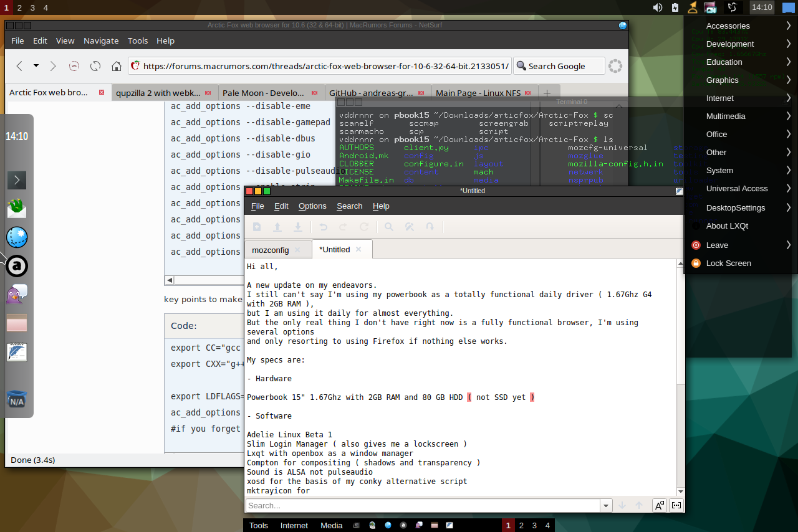This screenshot has height=532, width=798.
Task: Expand Education submenu
Action: [x=741, y=62]
